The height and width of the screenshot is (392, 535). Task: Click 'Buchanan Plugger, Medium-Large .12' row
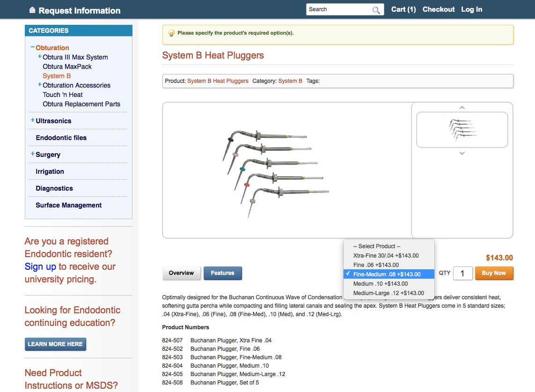click(223, 374)
